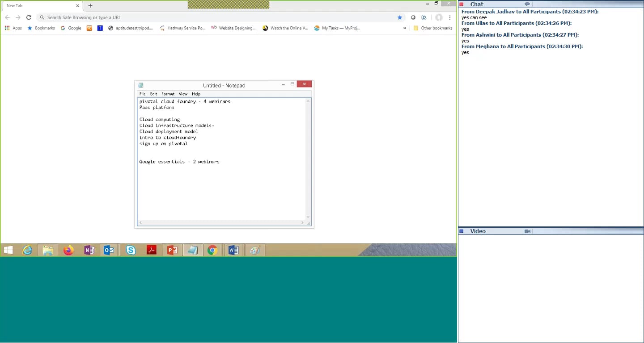Open Outlook from taskbar
The width and height of the screenshot is (644, 343).
pyautogui.click(x=109, y=251)
